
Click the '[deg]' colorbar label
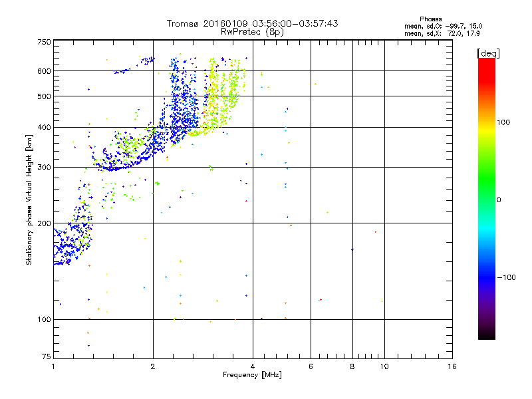click(x=488, y=53)
